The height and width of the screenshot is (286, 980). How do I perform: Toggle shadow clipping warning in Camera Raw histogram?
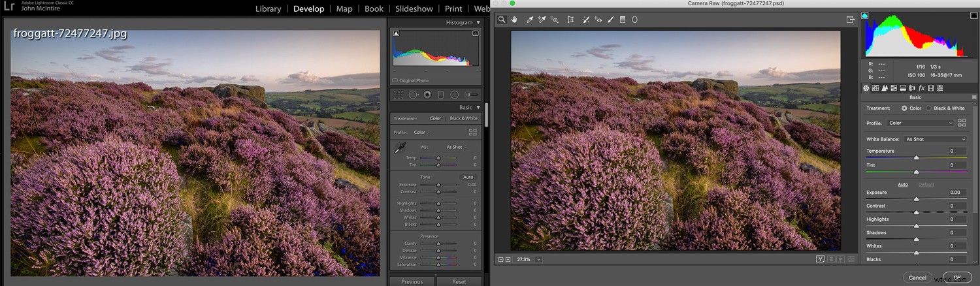[x=865, y=15]
